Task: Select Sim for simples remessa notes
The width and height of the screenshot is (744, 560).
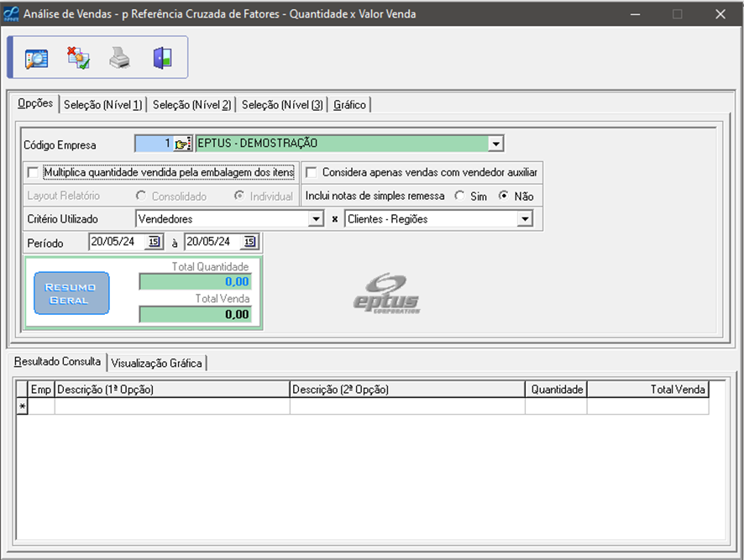Action: pos(459,196)
